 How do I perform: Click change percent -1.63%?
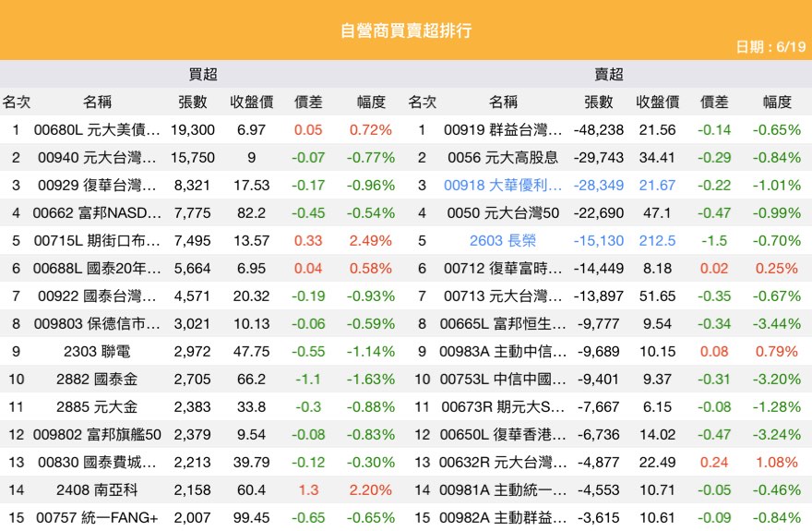(371, 380)
